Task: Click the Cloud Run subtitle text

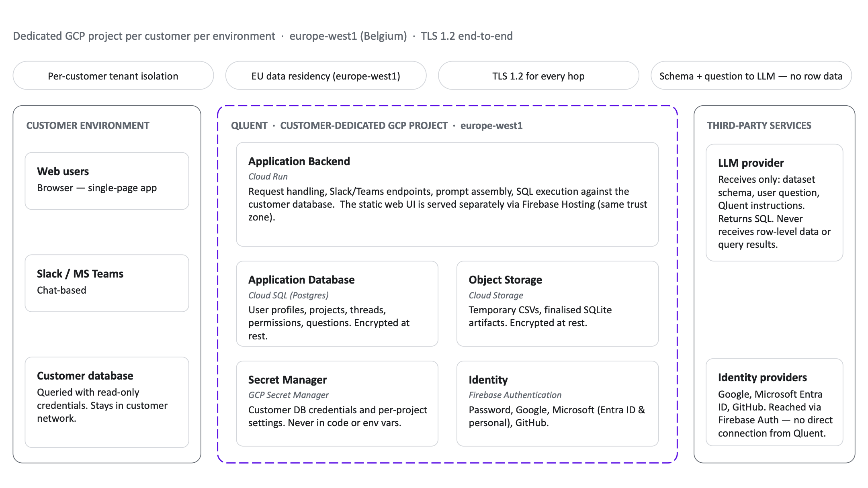Action: tap(268, 177)
